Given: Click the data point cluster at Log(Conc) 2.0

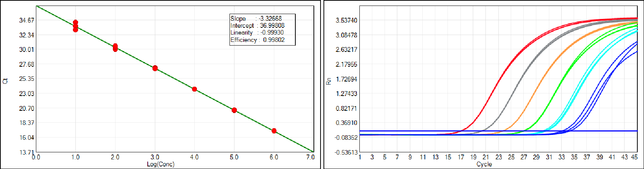Looking at the screenshot, I should tap(115, 47).
